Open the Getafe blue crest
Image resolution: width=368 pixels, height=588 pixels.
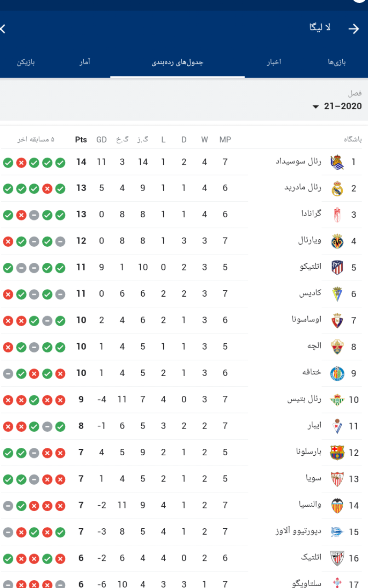(x=337, y=373)
